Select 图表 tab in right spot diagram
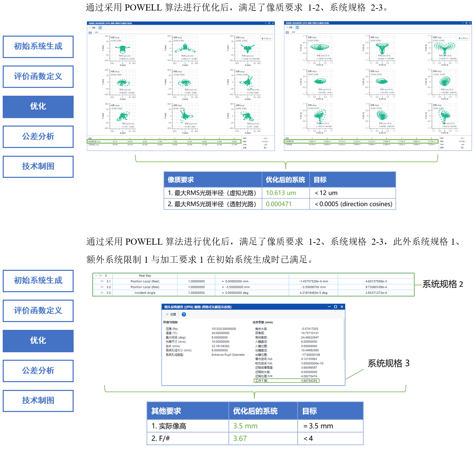Viewport: 476px width, 450px height. (287, 32)
